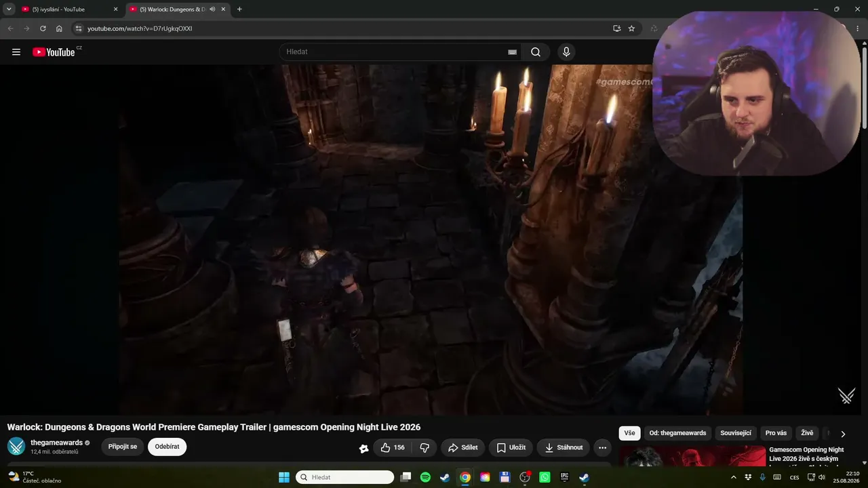Expand the tab search dropdown
Image resolution: width=868 pixels, height=488 pixels.
[x=9, y=9]
